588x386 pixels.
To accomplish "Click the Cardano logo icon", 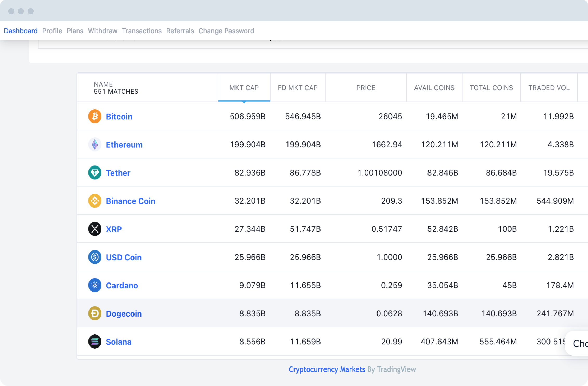I will (95, 285).
